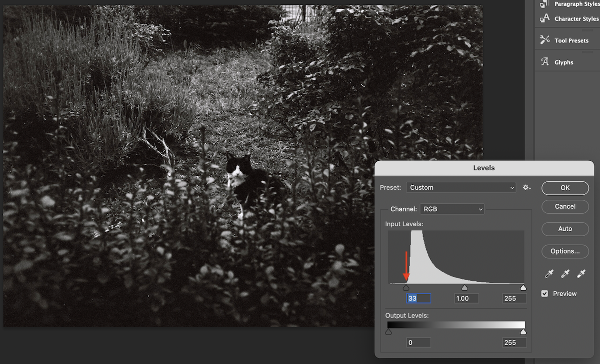Click the white input levels slider handle
Image resolution: width=600 pixels, height=364 pixels.
coord(523,288)
